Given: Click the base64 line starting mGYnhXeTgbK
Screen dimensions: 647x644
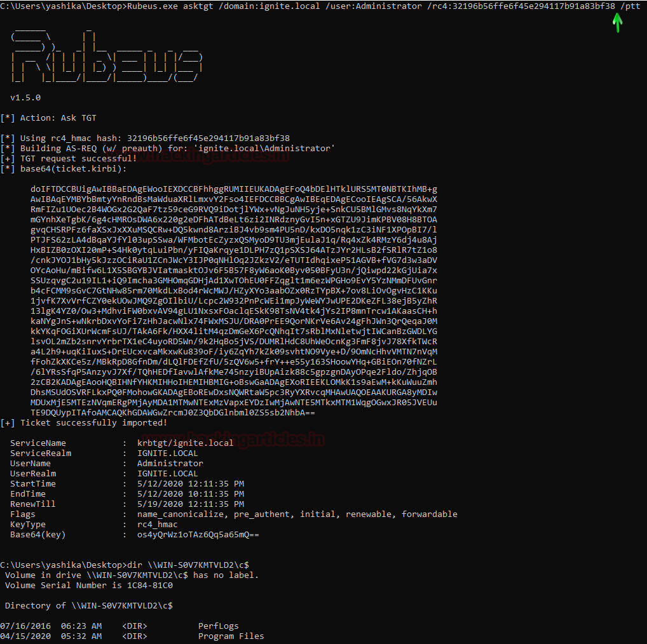Looking at the screenshot, I should point(234,219).
